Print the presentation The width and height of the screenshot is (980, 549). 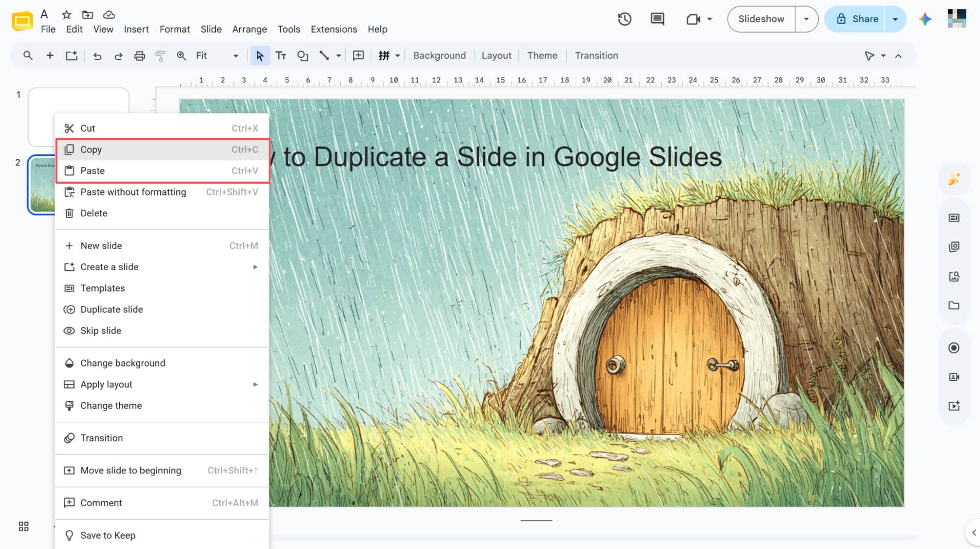coord(140,56)
